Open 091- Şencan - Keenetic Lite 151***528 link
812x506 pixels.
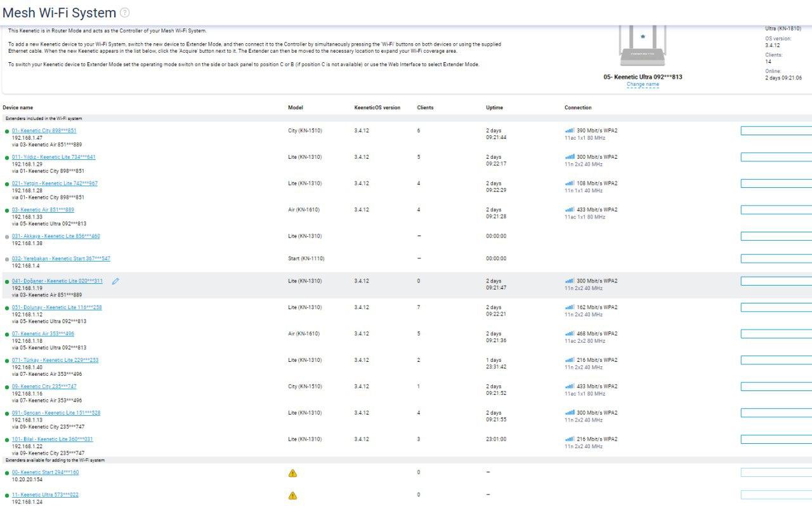coord(56,413)
